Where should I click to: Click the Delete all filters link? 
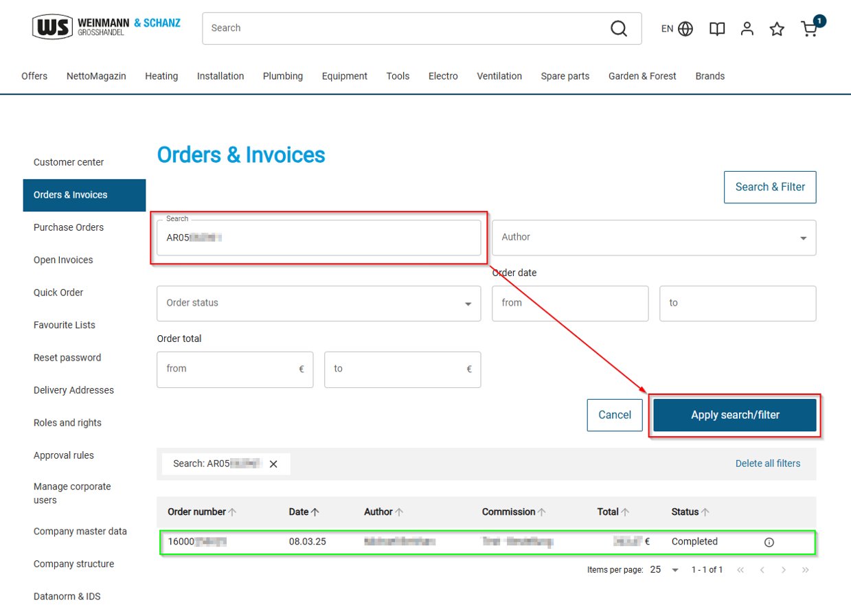(x=767, y=464)
